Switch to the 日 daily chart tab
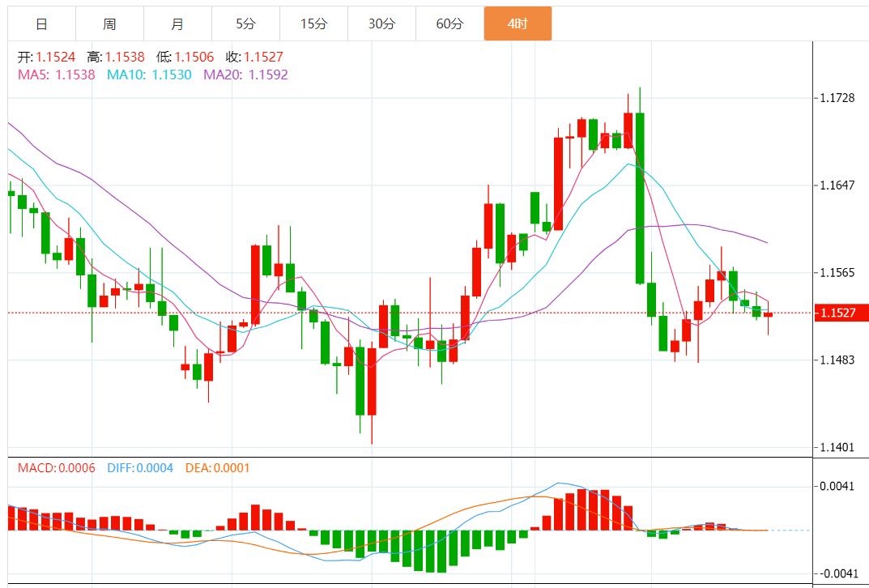 coord(41,23)
